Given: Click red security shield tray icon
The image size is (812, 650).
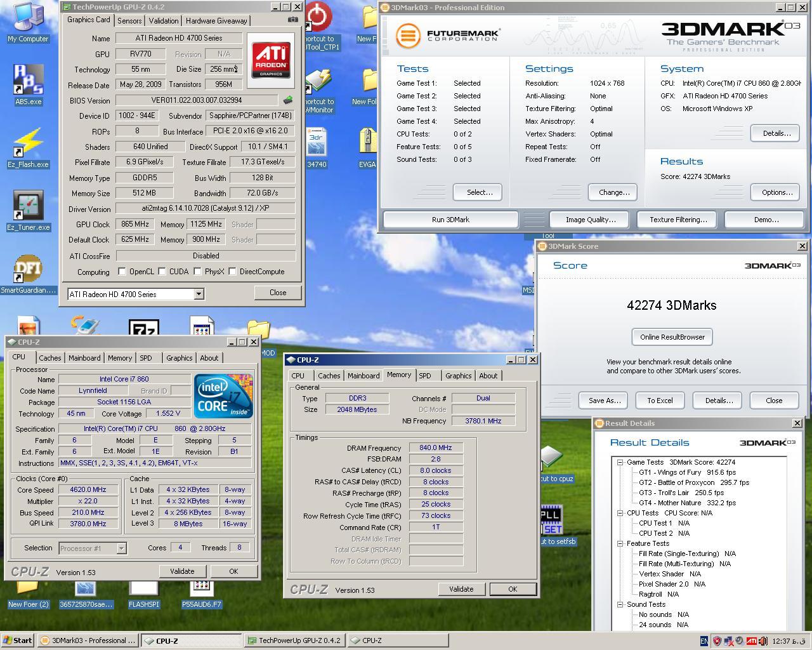Looking at the screenshot, I should (x=717, y=640).
